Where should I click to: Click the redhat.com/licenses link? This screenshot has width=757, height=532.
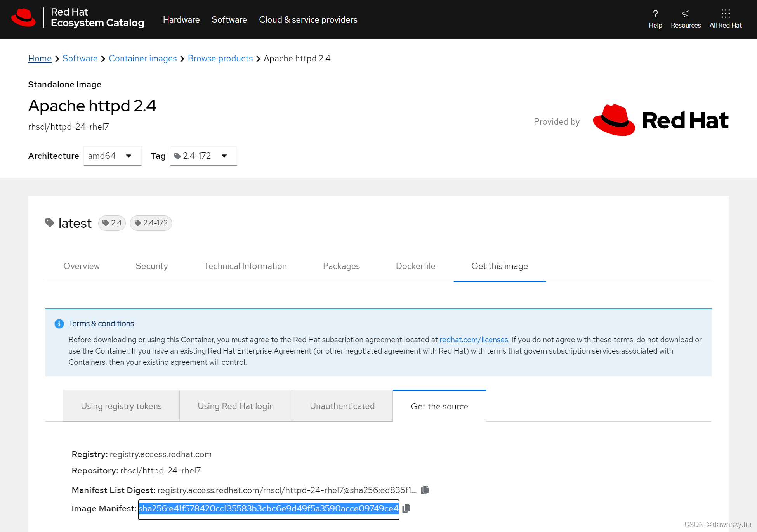click(473, 340)
